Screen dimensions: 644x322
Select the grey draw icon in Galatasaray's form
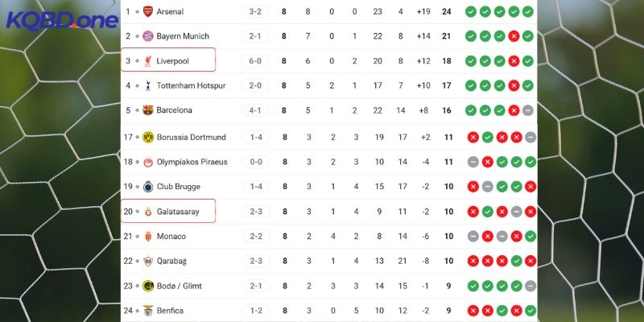[x=514, y=212]
